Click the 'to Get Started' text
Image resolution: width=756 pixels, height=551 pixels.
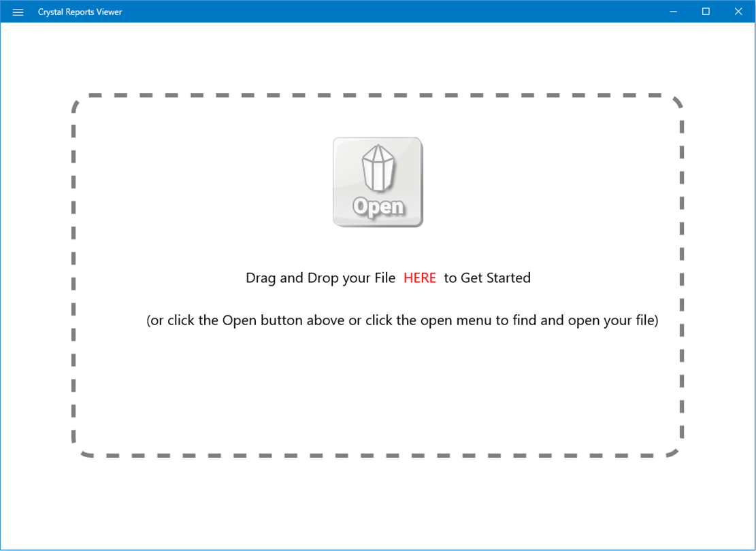click(x=487, y=278)
